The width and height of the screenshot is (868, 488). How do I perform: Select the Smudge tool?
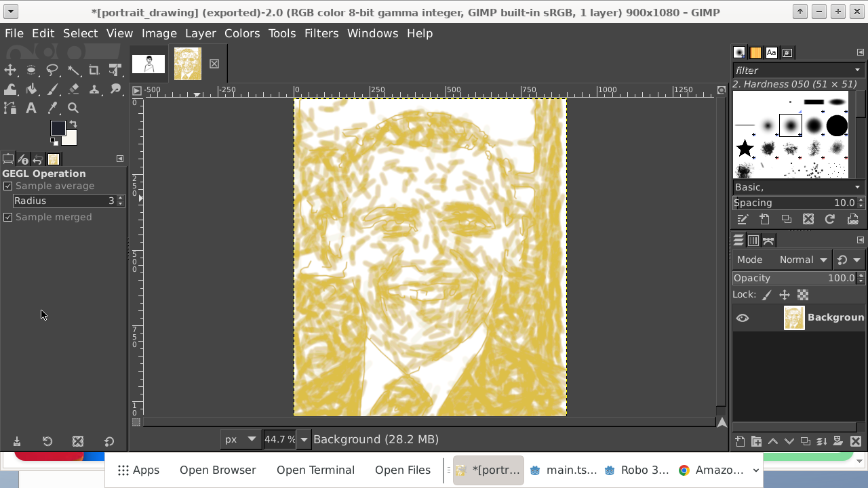[x=115, y=89]
